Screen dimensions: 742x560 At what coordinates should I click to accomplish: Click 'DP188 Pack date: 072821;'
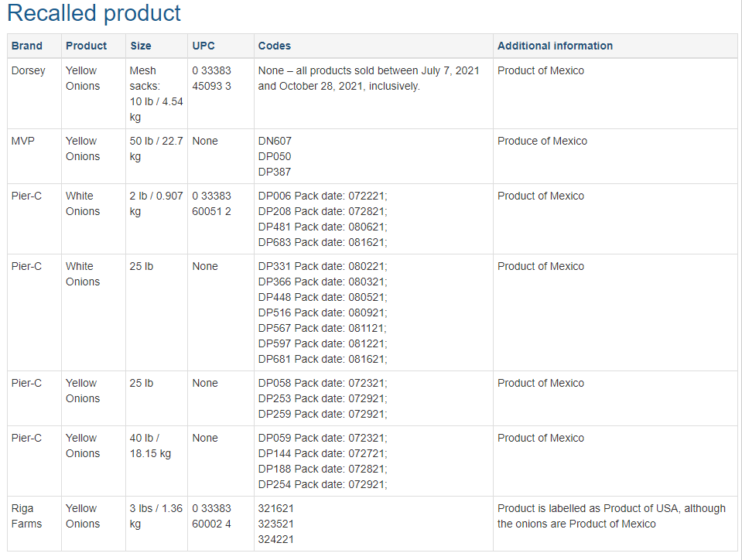(323, 470)
